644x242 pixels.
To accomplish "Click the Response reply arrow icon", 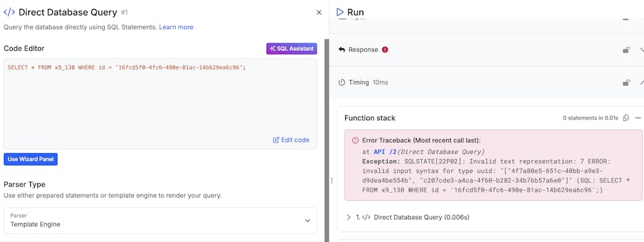I will click(341, 50).
